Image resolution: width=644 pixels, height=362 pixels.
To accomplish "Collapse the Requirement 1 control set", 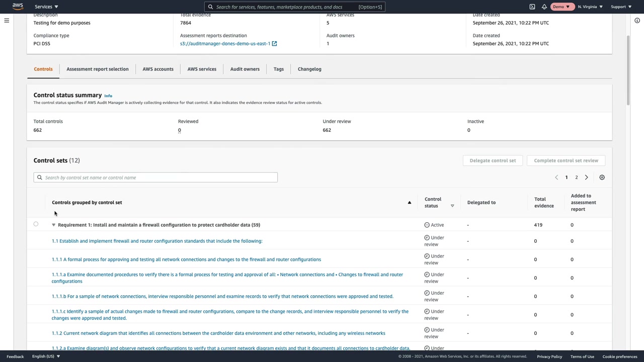I will pos(54,225).
